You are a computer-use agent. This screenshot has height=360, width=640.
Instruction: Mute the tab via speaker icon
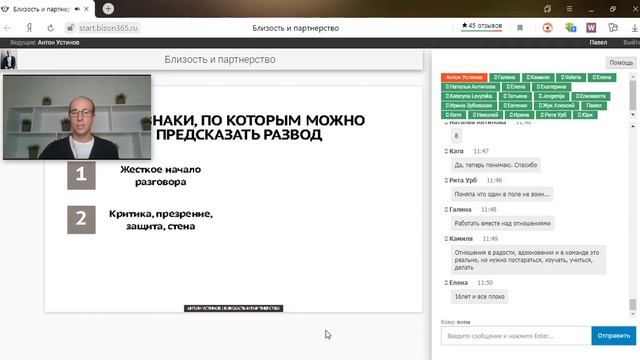pyautogui.click(x=77, y=9)
